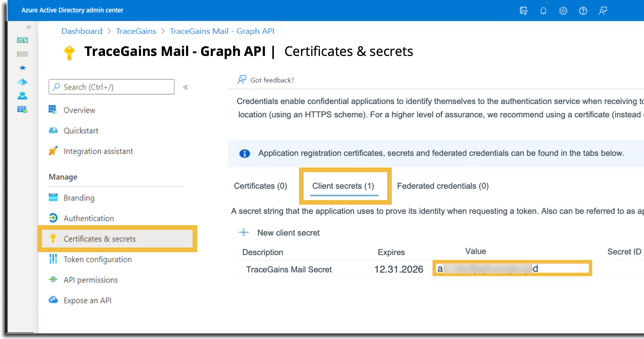Open Enterprise applications grid icon in rail
Image resolution: width=644 pixels, height=339 pixels.
pos(22,109)
